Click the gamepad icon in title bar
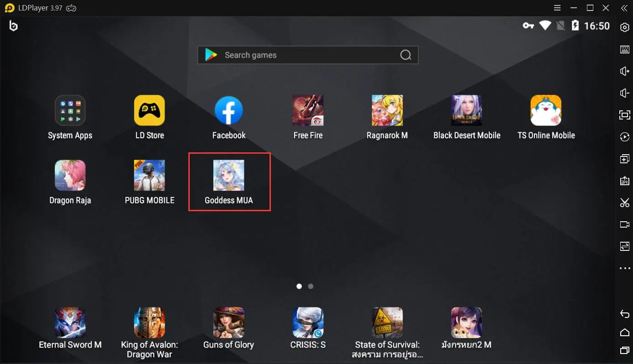 pyautogui.click(x=71, y=8)
